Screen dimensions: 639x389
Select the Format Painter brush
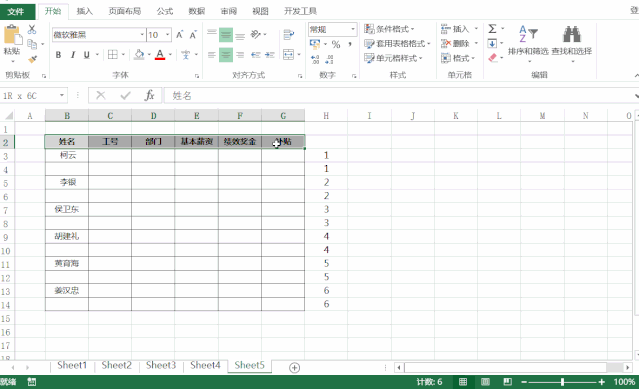[x=32, y=59]
